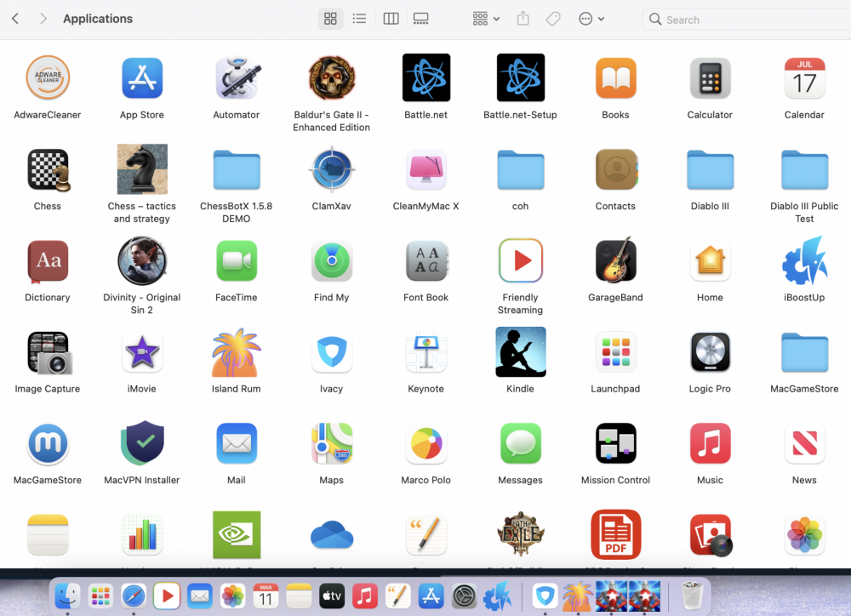Open Safari from the Dock

pos(134,596)
